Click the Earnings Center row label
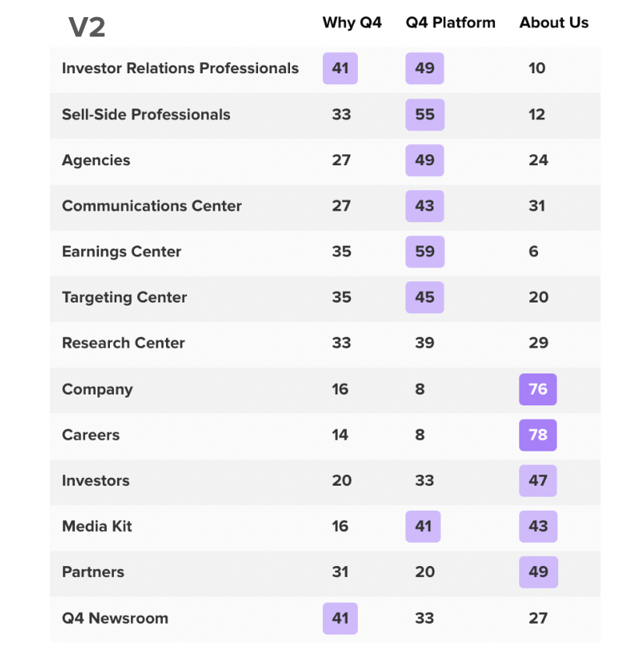Viewport: 644px width, 658px height. (122, 252)
